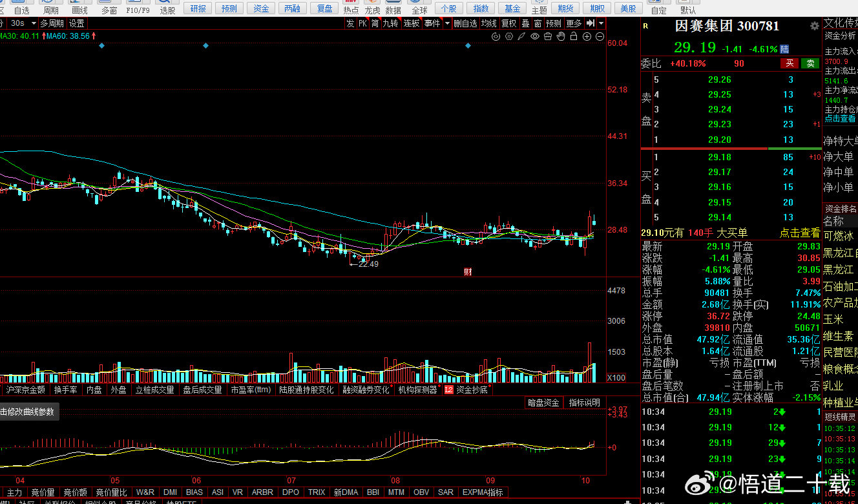Click the 暗盘资金 button
This screenshot has width=858, height=504.
click(x=543, y=403)
